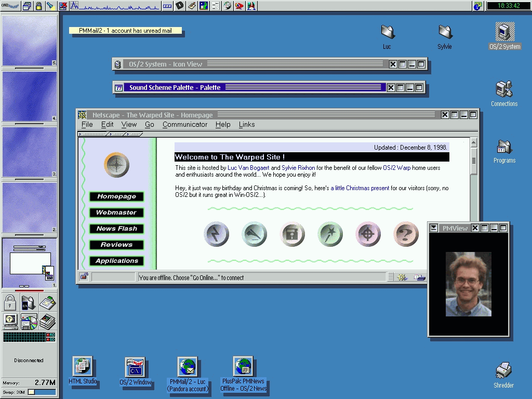Click the floppy and CD icon in left panel
The image size is (532, 399).
click(x=29, y=322)
